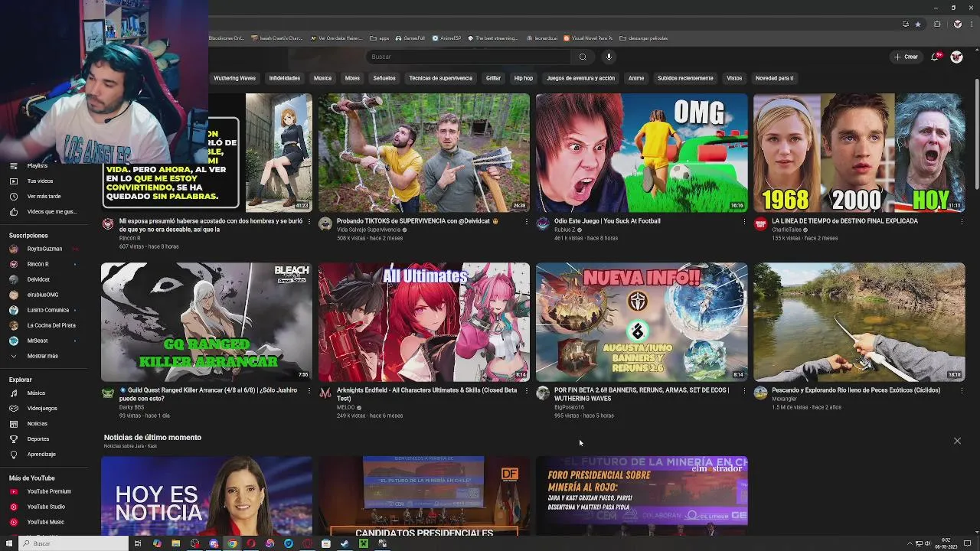Open Deportes in Explorar section
Image resolution: width=980 pixels, height=551 pixels.
[38, 439]
